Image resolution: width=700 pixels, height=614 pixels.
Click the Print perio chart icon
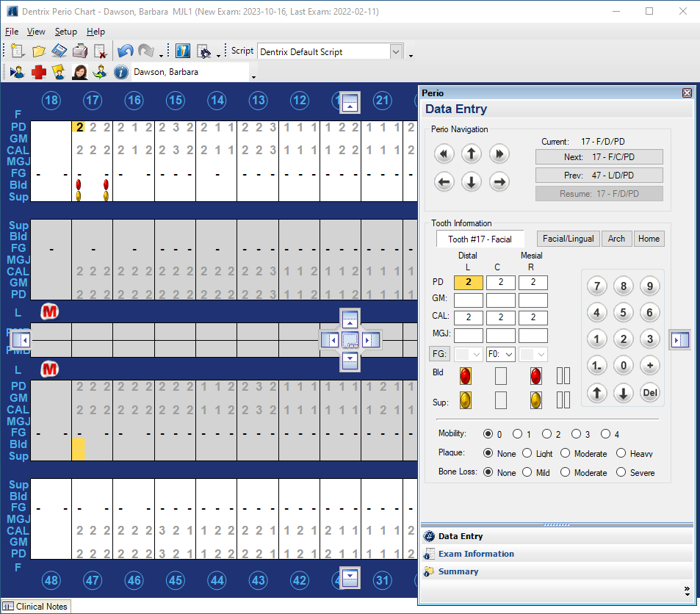tap(80, 51)
